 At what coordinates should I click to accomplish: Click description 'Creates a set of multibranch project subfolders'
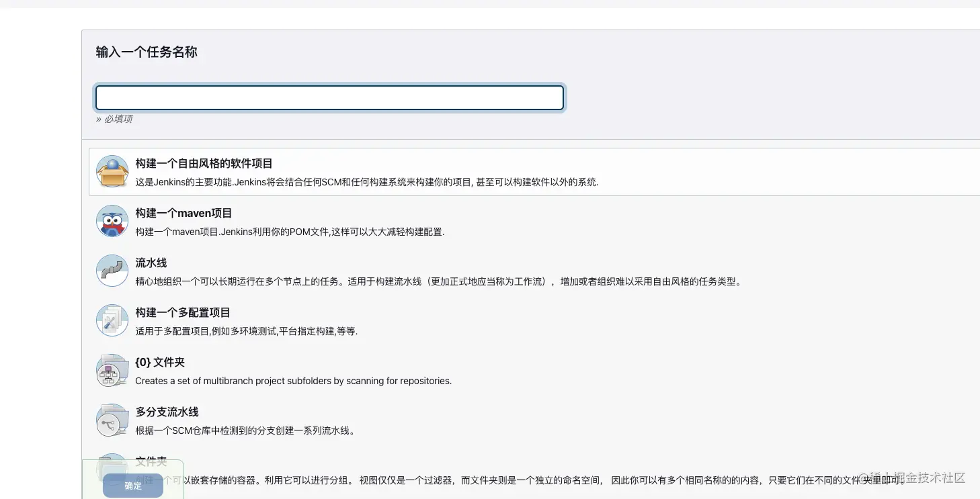293,381
